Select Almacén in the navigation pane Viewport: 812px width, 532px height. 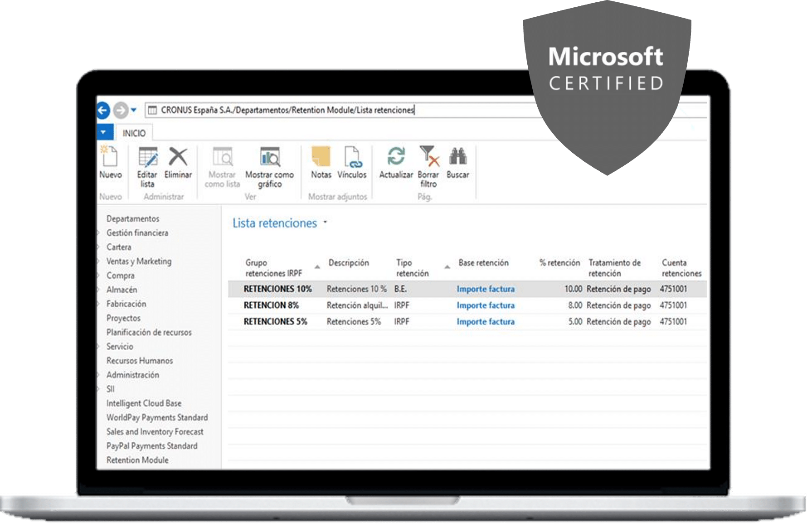click(122, 290)
